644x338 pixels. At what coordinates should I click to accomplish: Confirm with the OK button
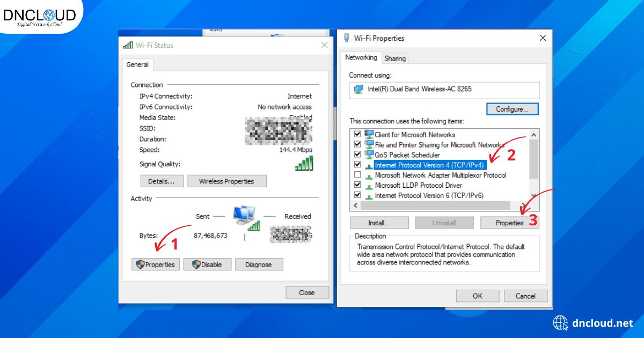pyautogui.click(x=478, y=296)
